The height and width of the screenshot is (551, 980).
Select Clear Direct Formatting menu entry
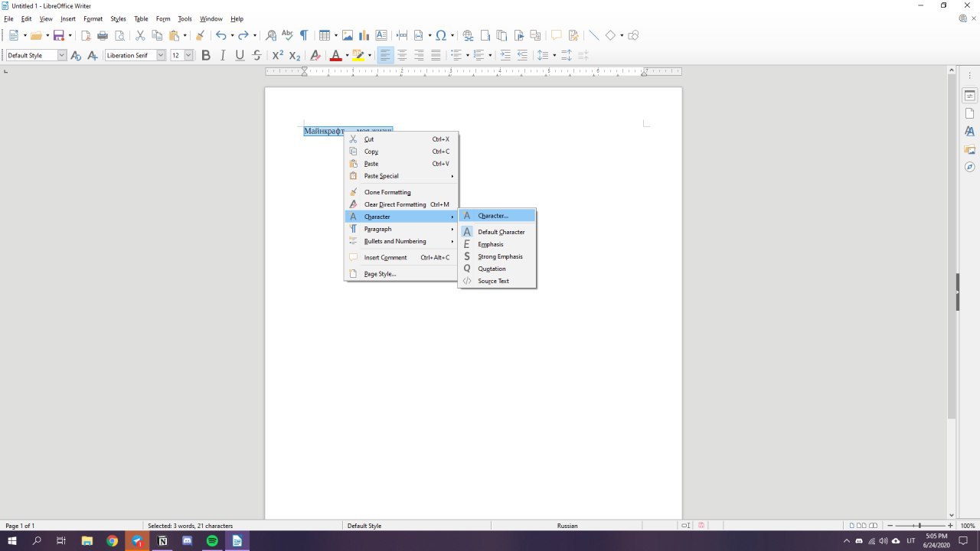click(x=401, y=204)
